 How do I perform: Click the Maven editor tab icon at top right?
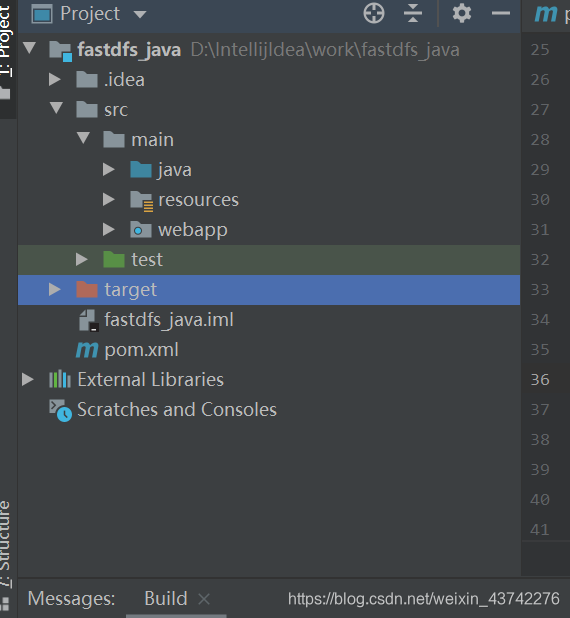pyautogui.click(x=546, y=14)
